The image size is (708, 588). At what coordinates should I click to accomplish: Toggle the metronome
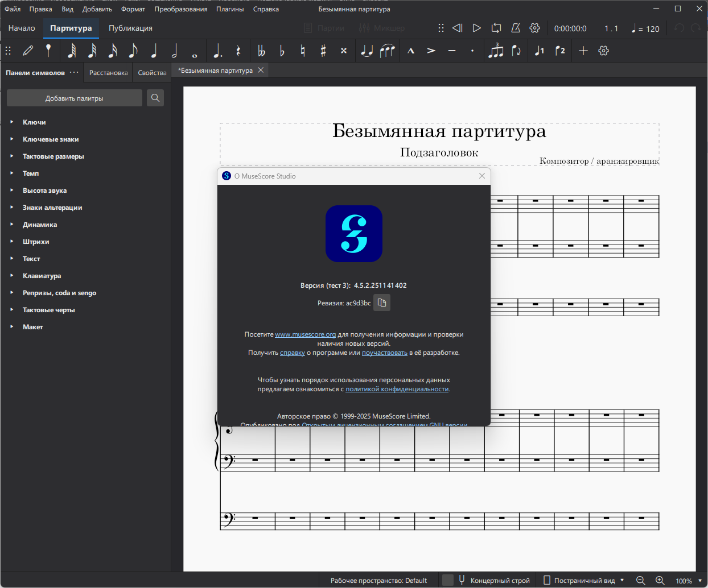point(516,28)
